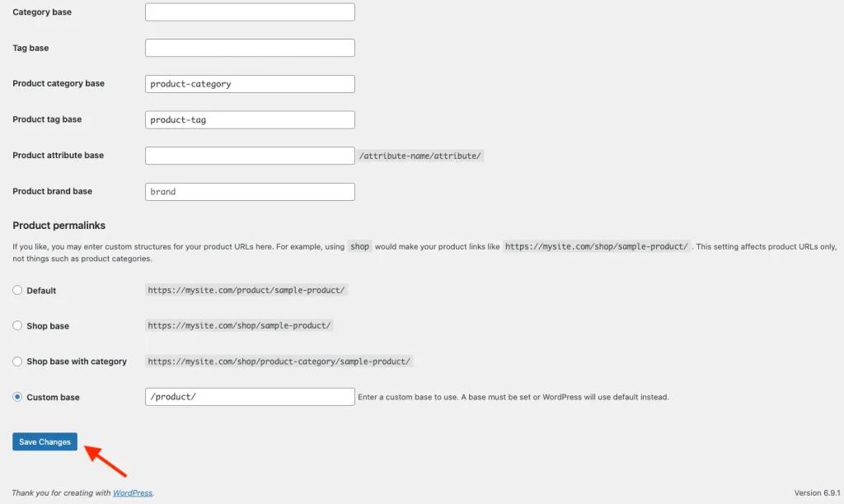Screen dimensions: 844x504
Task: Click inside the Category base field
Action: [x=249, y=12]
